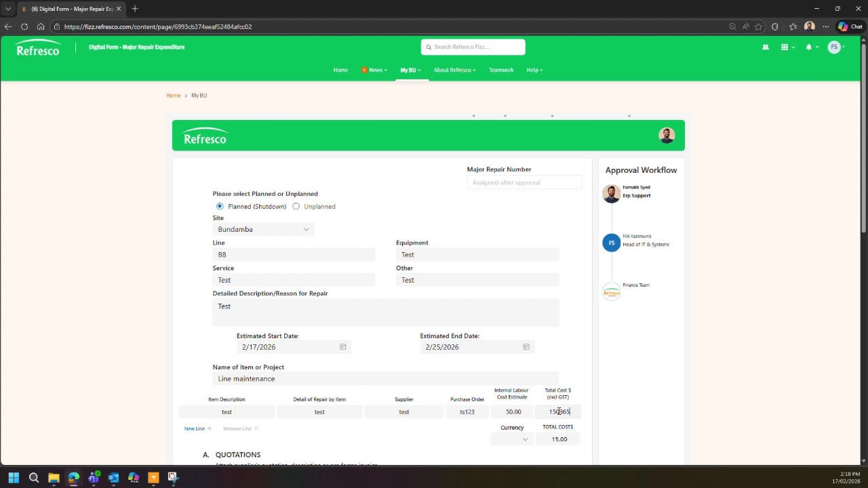868x488 pixels.
Task: Click the zoom-out magnifier in the address bar
Action: coord(732,26)
